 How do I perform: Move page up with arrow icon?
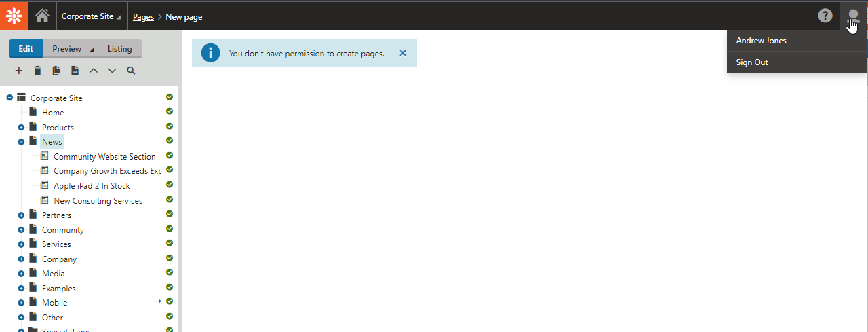94,71
